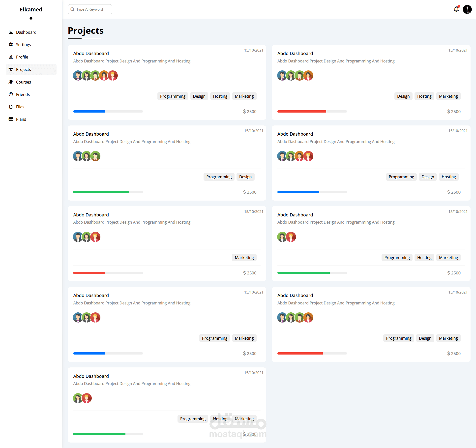The height and width of the screenshot is (448, 476).
Task: Click the Friends circle-user icon
Action: [x=11, y=94]
